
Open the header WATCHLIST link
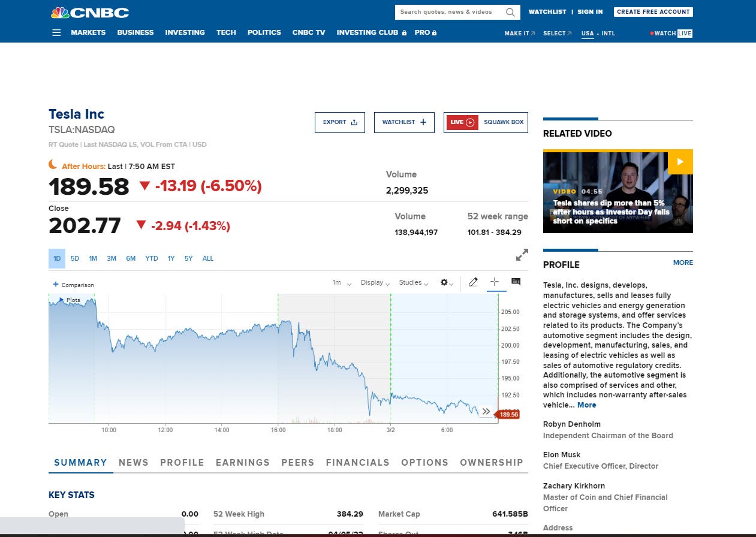(547, 12)
